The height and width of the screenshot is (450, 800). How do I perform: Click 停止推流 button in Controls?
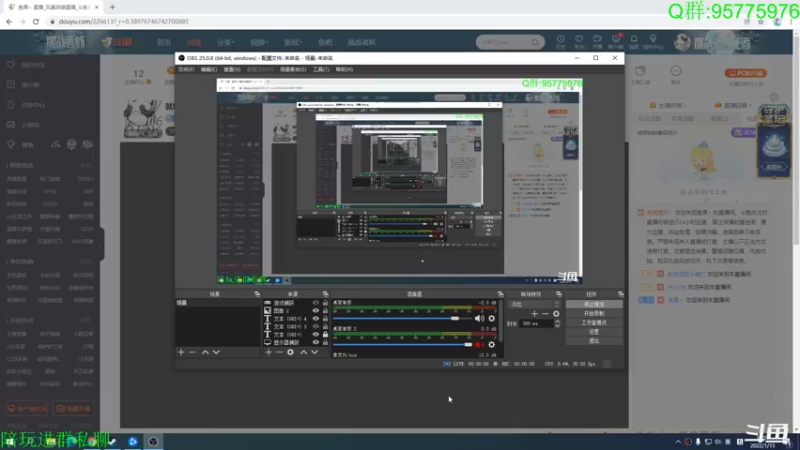pos(594,304)
